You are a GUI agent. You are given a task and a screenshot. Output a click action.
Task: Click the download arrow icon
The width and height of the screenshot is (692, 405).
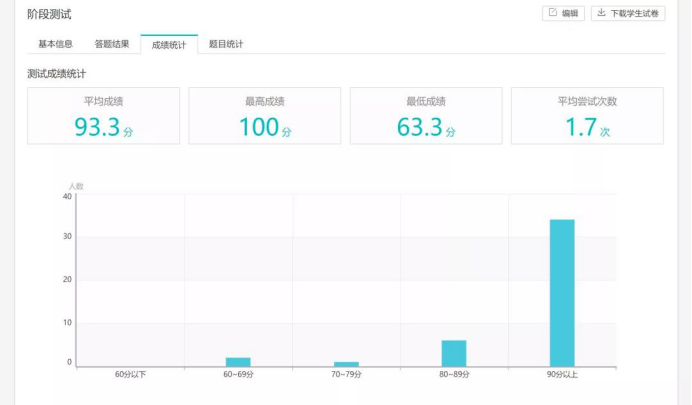(601, 12)
